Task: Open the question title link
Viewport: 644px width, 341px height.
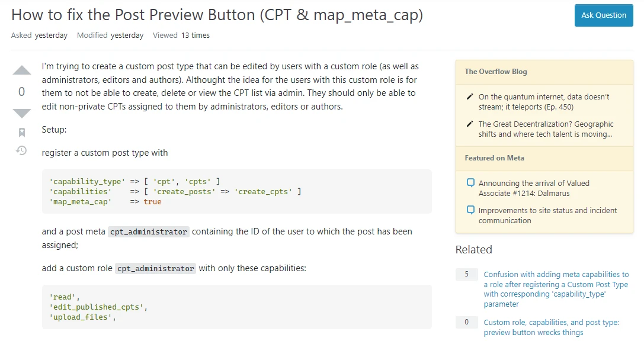Action: (x=217, y=15)
